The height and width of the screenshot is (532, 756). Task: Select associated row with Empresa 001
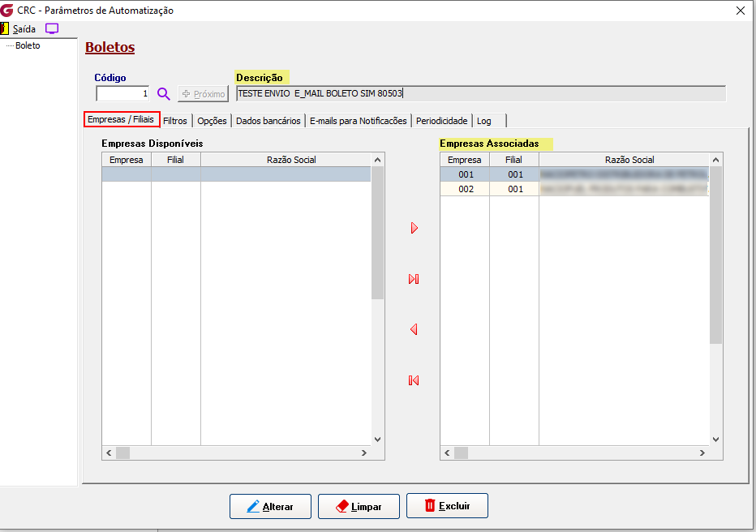point(574,174)
